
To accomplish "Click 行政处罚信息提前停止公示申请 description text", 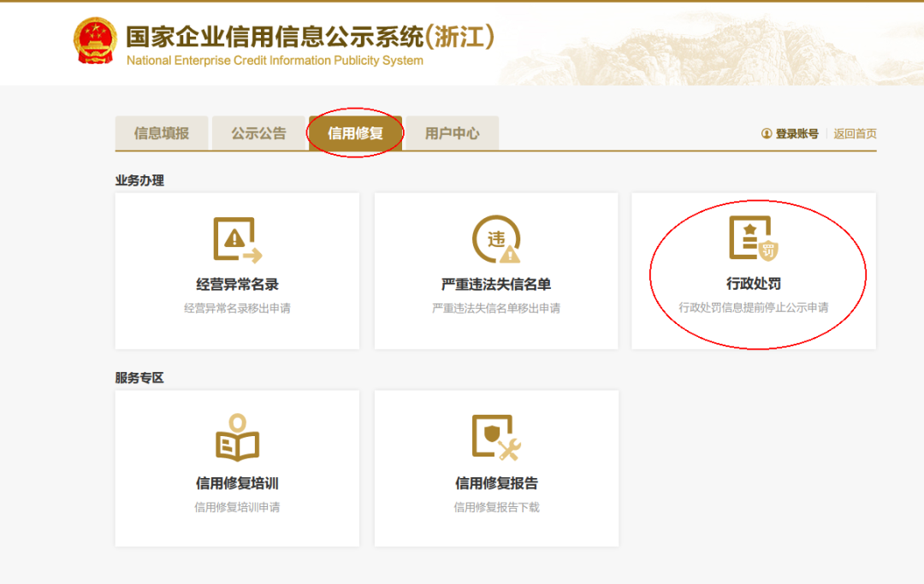I will tap(754, 307).
